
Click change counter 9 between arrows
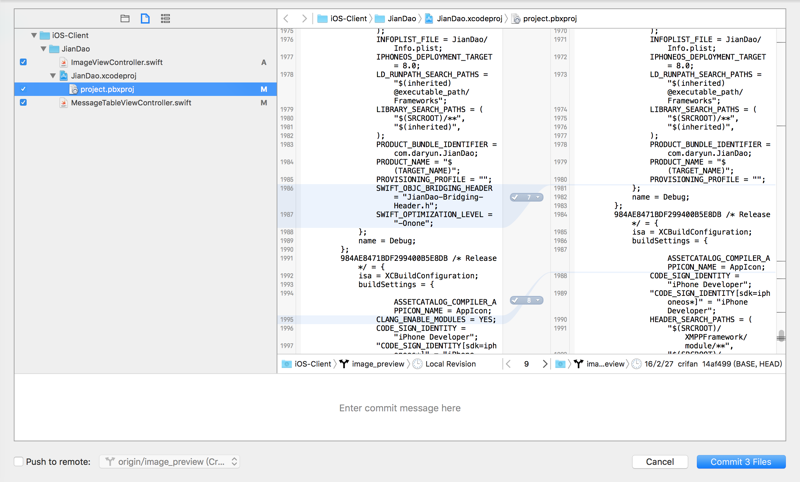coord(526,364)
